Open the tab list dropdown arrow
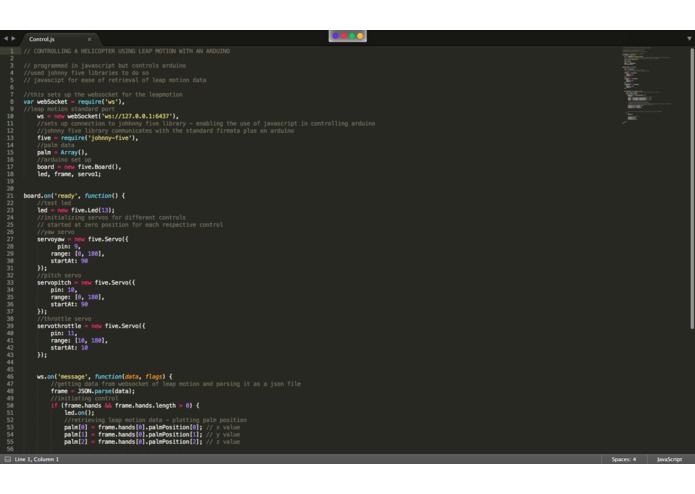 689,39
